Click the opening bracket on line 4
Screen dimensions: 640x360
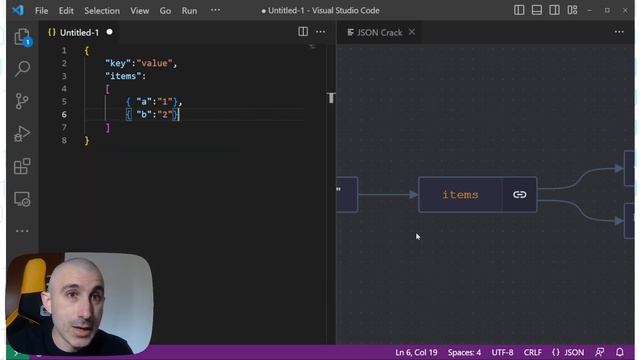coord(107,89)
